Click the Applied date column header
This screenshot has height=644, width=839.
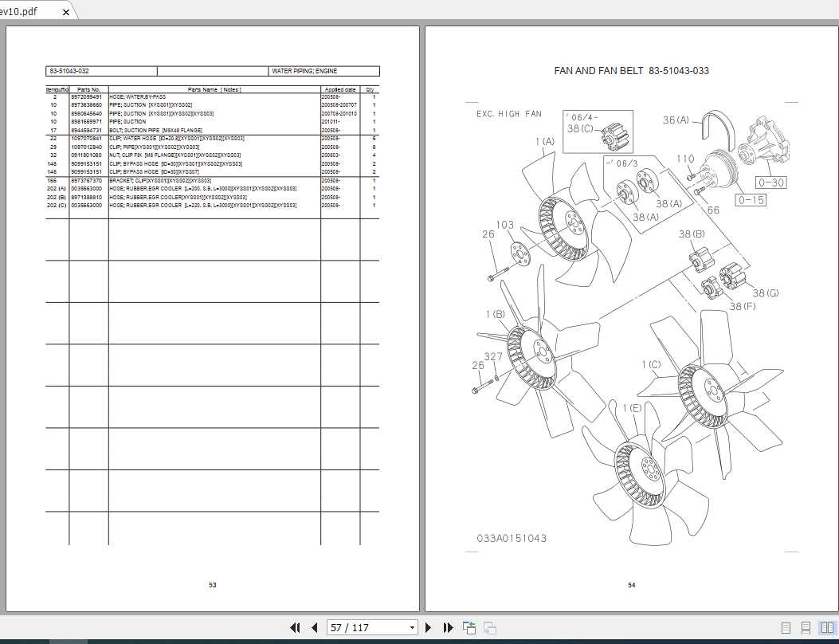click(340, 89)
